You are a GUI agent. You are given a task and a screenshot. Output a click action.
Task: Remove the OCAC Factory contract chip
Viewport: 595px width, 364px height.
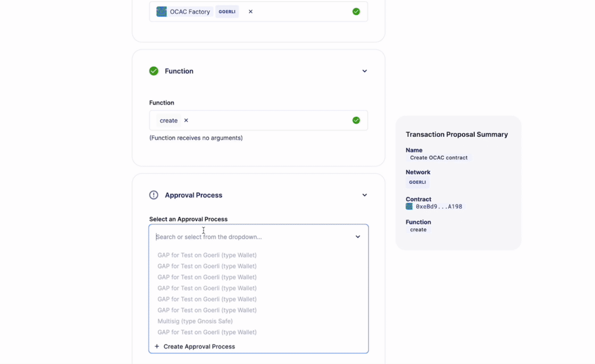(249, 11)
